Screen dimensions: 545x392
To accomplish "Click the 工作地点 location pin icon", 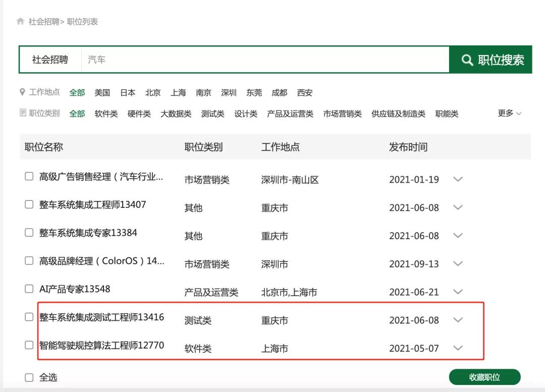I will click(x=22, y=92).
